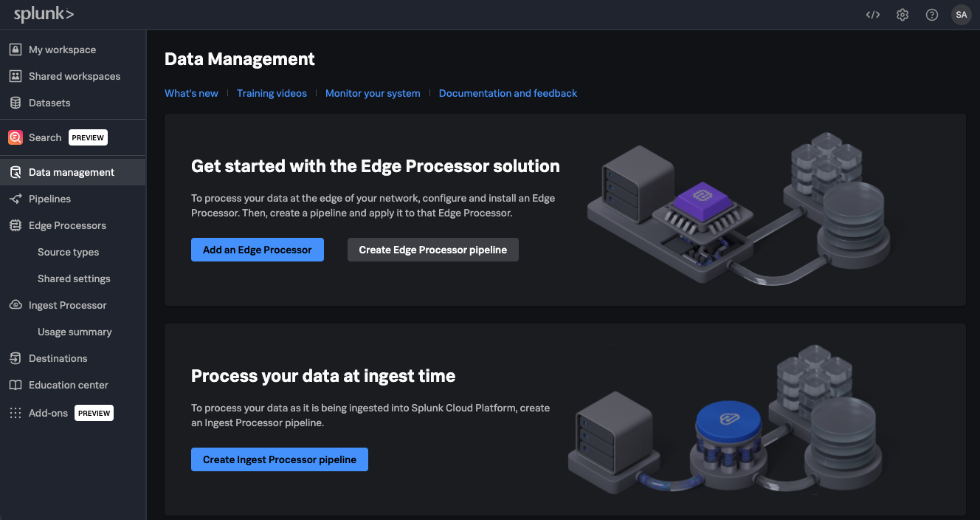Select the Shared workspaces icon
This screenshot has height=520, width=980.
coord(15,76)
